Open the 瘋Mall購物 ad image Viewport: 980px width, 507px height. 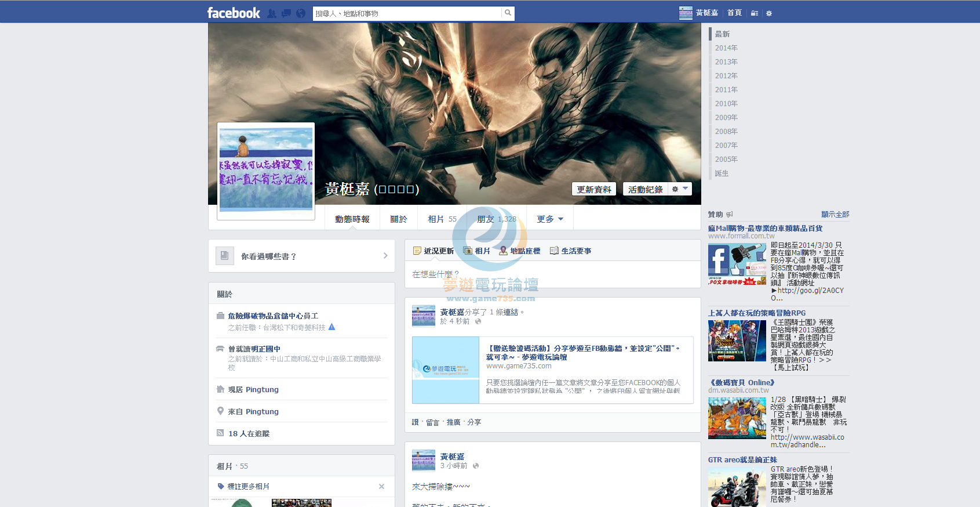(x=737, y=264)
